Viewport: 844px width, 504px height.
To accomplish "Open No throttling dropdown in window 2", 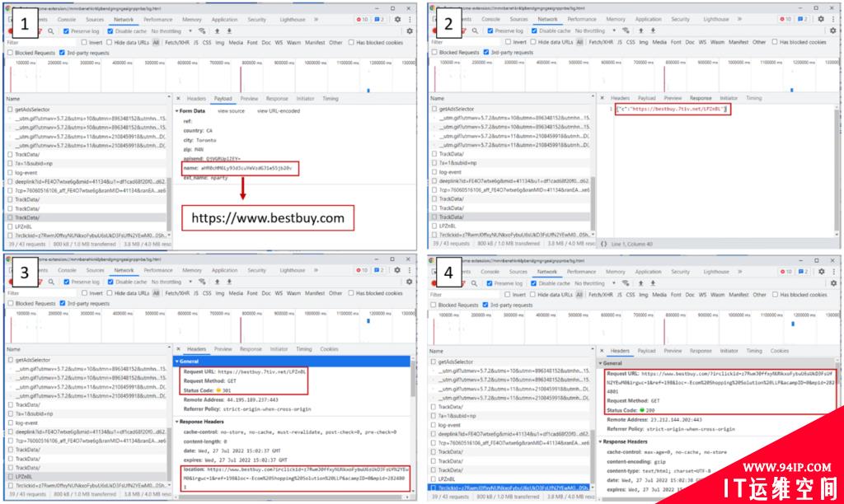I will click(595, 30).
